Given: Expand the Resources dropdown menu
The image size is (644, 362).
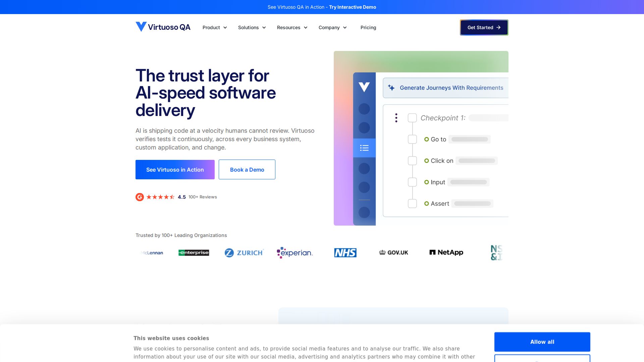Looking at the screenshot, I should 292,27.
